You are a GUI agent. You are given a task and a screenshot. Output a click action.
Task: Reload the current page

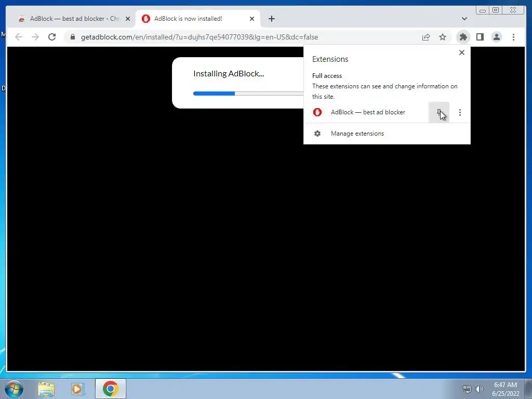coord(52,37)
